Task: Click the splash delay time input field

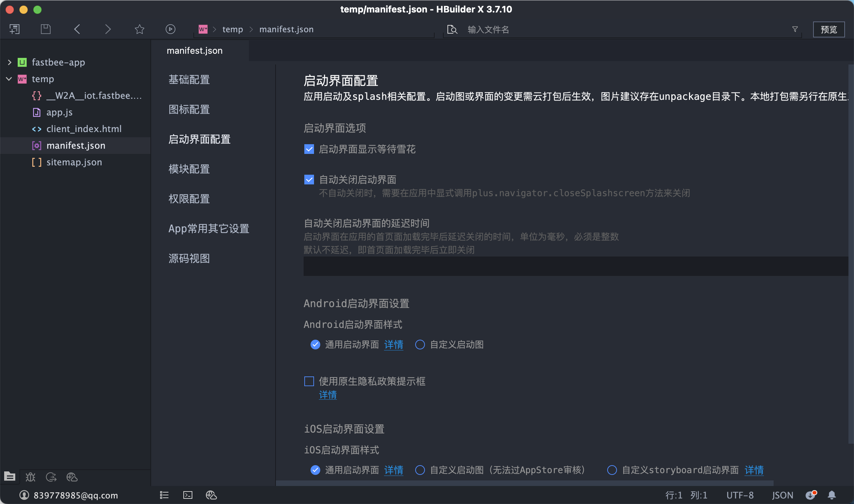Action: point(575,266)
